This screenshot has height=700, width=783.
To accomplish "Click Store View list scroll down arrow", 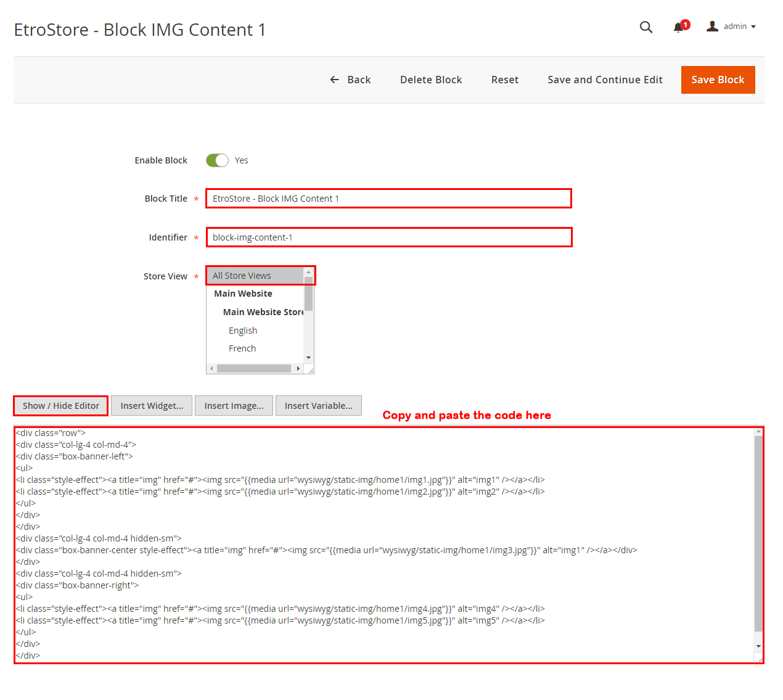I will (309, 358).
